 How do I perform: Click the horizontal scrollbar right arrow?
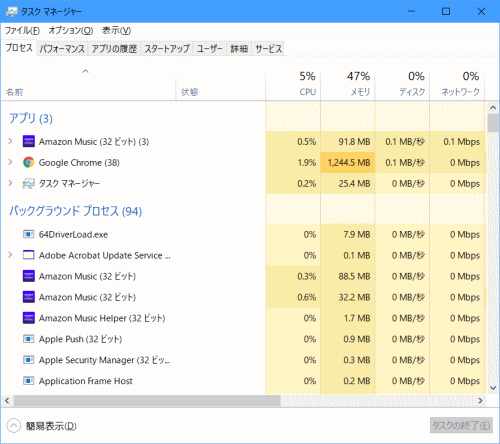click(480, 401)
